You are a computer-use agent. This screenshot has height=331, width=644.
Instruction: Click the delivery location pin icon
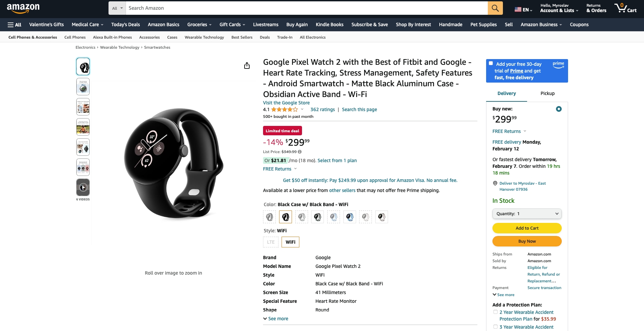click(495, 183)
